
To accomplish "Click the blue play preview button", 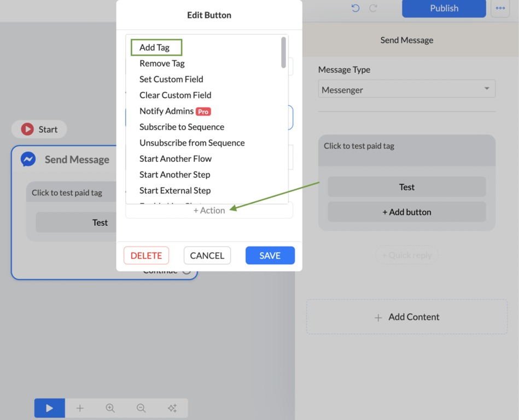I will click(50, 408).
